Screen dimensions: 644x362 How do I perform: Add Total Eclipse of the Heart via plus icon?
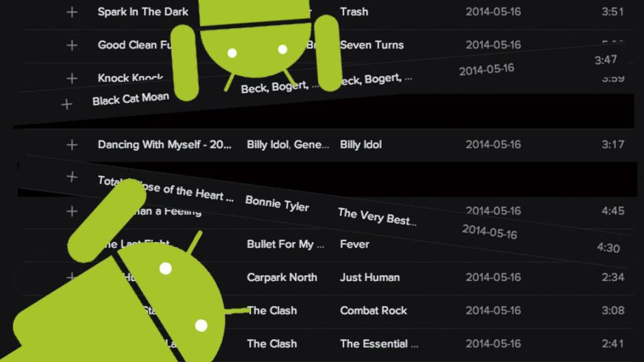(72, 177)
